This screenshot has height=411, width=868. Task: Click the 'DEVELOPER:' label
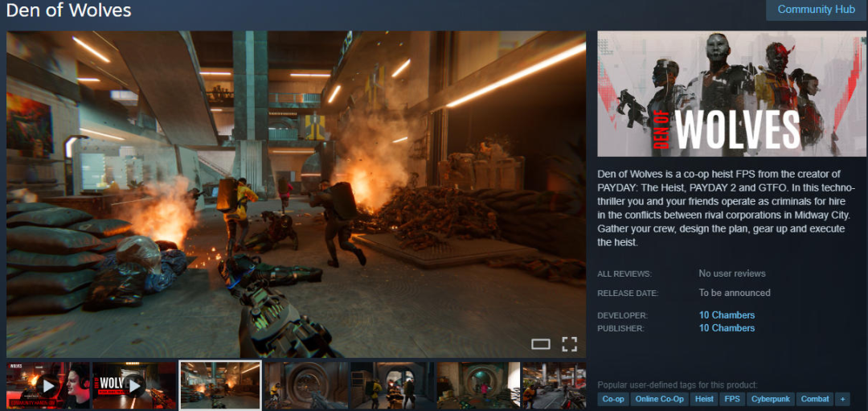pos(622,316)
